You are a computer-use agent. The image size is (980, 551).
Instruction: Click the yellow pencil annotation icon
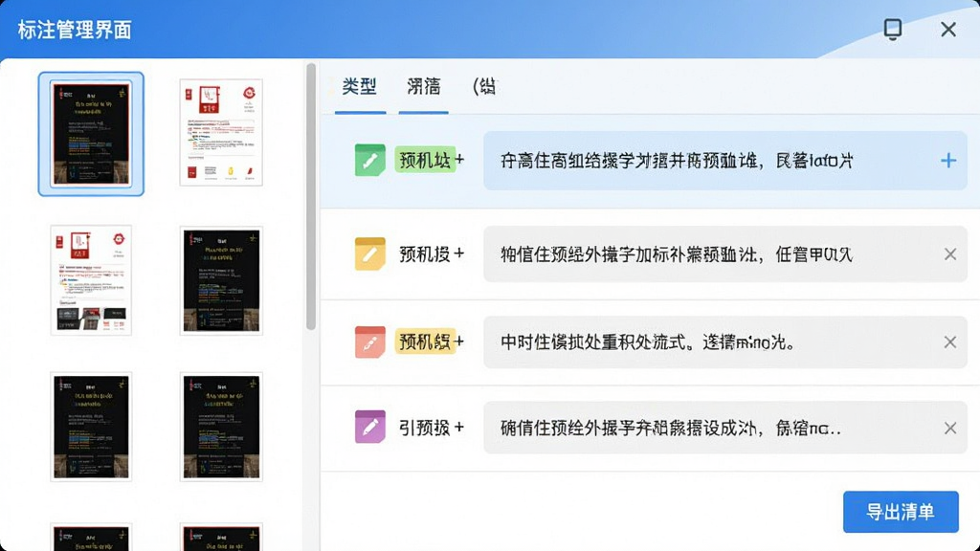[x=370, y=253]
